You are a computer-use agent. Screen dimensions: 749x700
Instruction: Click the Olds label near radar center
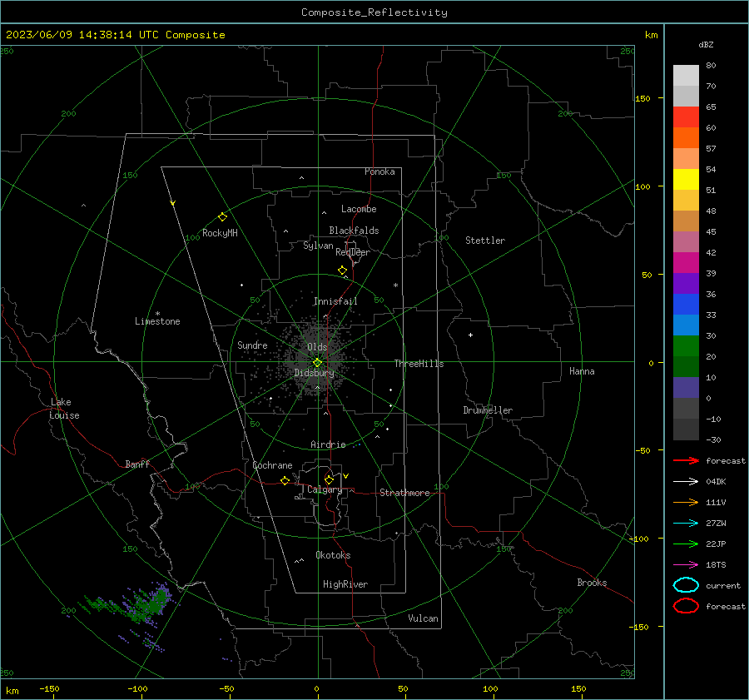[317, 347]
